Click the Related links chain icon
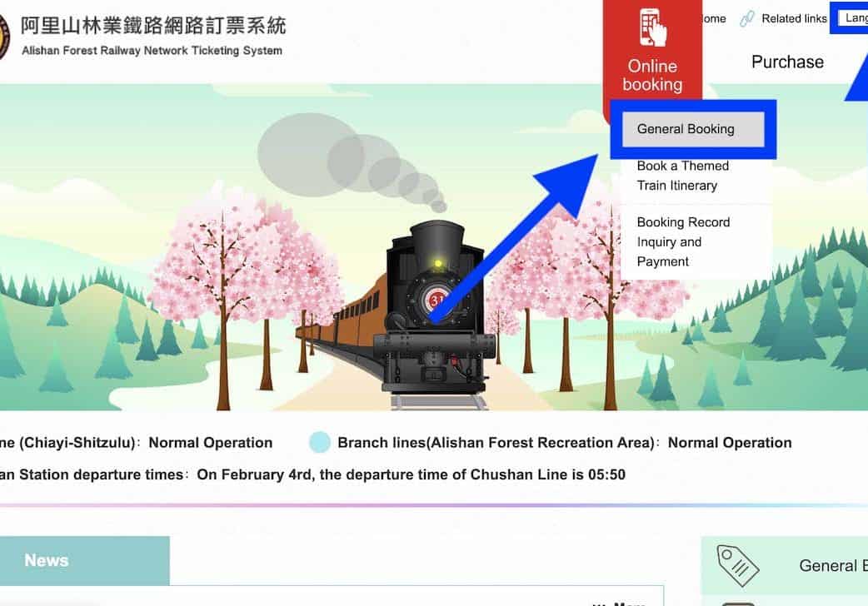868x606 pixels. [x=746, y=19]
